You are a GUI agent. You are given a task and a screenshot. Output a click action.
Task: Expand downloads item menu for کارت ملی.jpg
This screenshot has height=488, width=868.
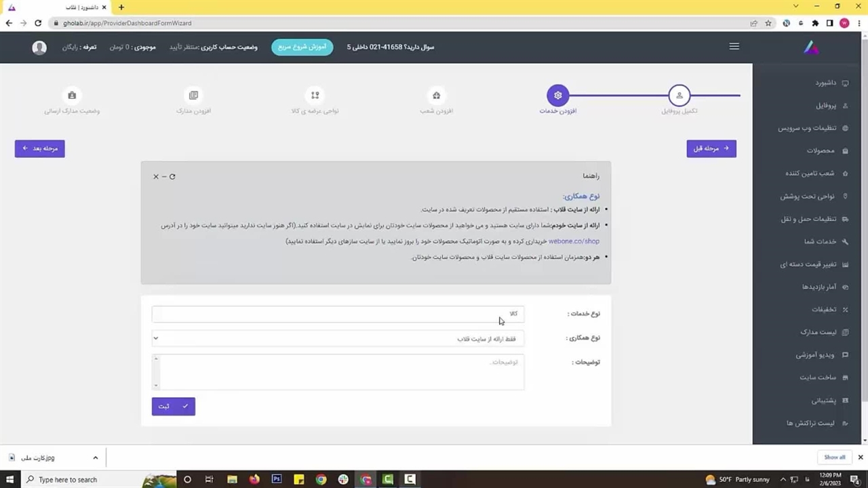pos(95,457)
